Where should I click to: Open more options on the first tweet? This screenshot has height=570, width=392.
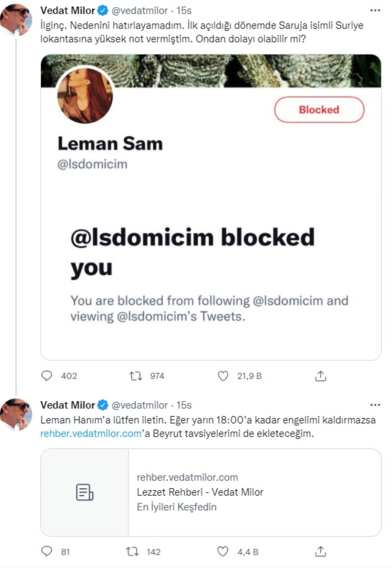pyautogui.click(x=375, y=10)
